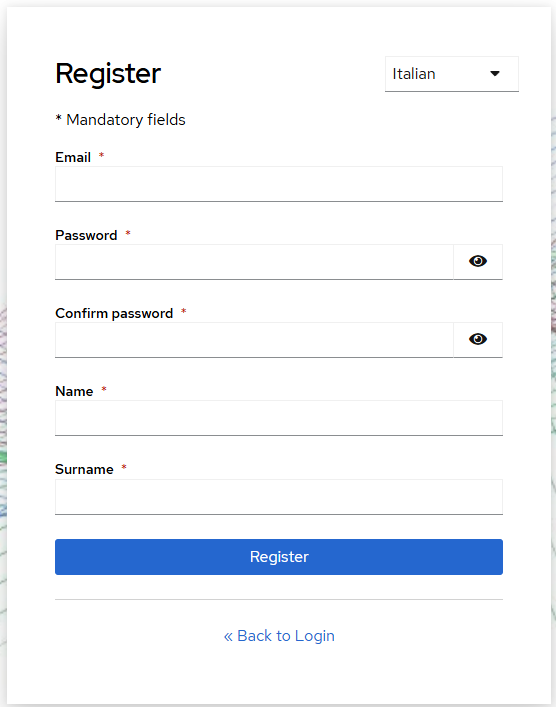Click the caret arrow beside Italian
The width and height of the screenshot is (556, 707).
tap(495, 74)
